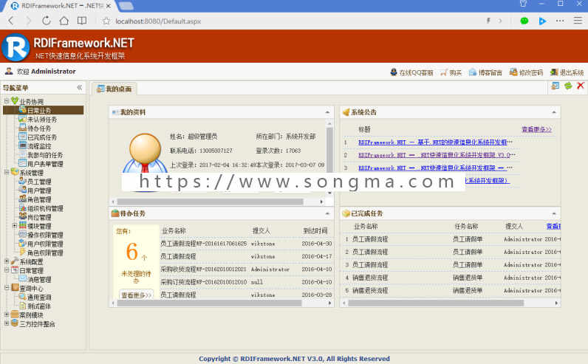Screen dimensions: 588x364
Task: Expand the 系统配置 tree node
Action: click(7, 261)
